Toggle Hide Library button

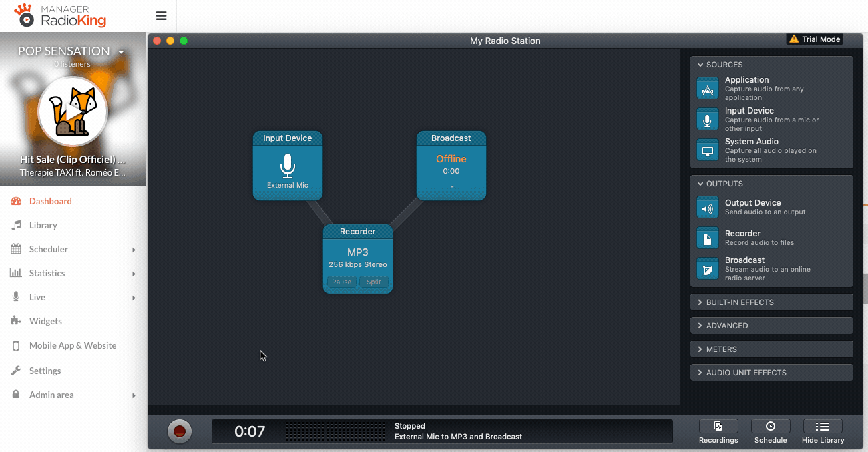(x=823, y=432)
